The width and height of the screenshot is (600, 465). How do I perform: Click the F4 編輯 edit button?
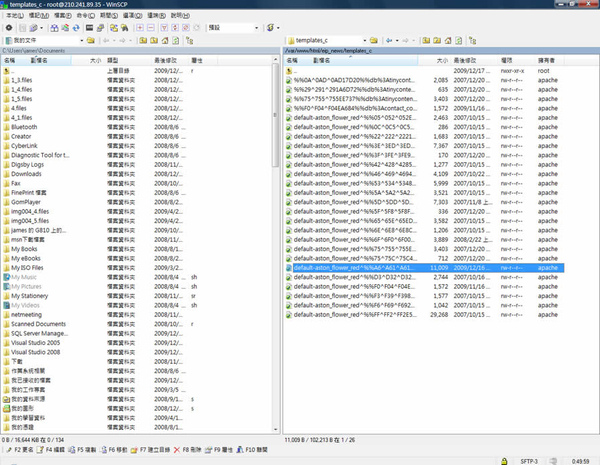coord(51,450)
